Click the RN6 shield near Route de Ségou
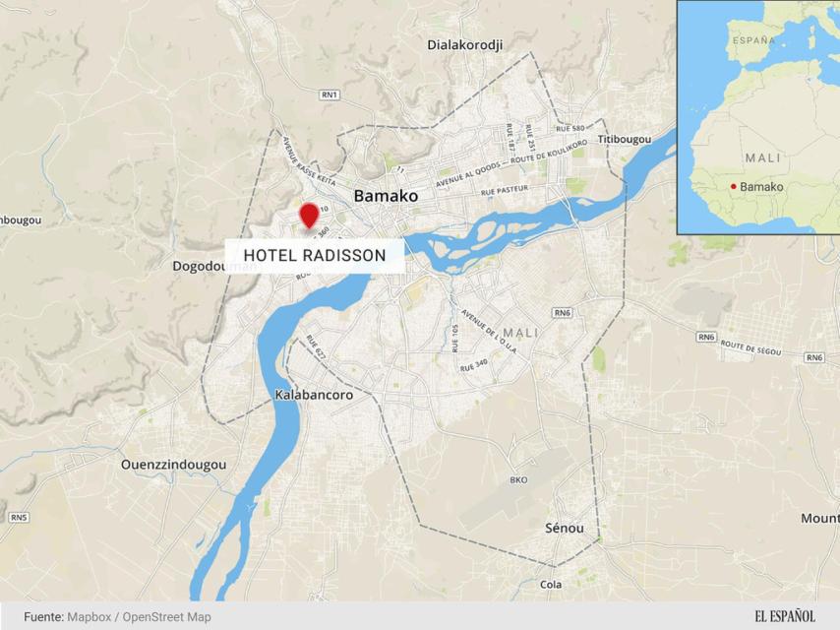Screen dimensions: 840x630 (x=706, y=337)
